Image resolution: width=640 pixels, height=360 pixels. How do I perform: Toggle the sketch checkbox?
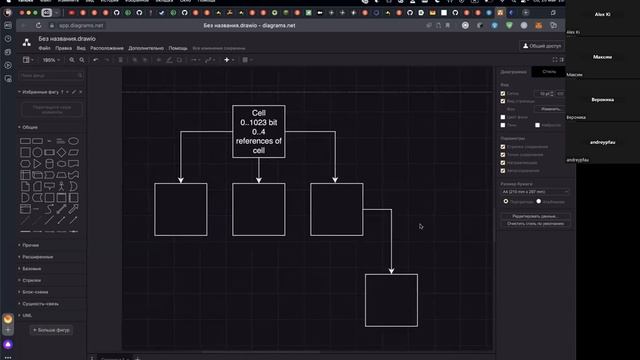click(538, 125)
